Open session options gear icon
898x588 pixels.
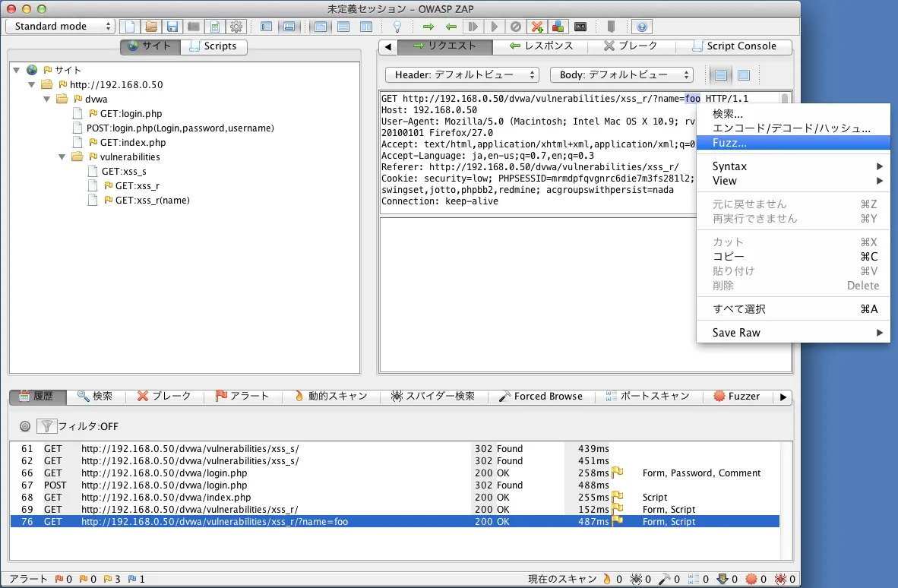(x=236, y=27)
